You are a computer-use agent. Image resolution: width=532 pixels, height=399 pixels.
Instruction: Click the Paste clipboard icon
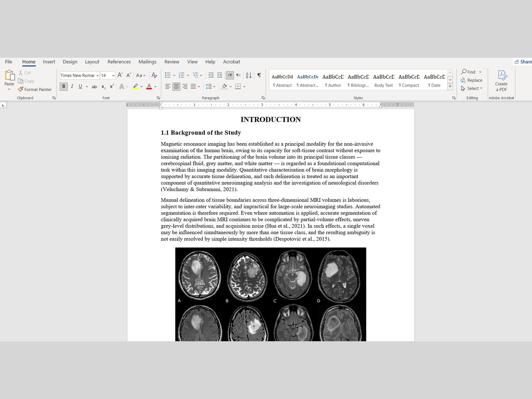click(9, 75)
